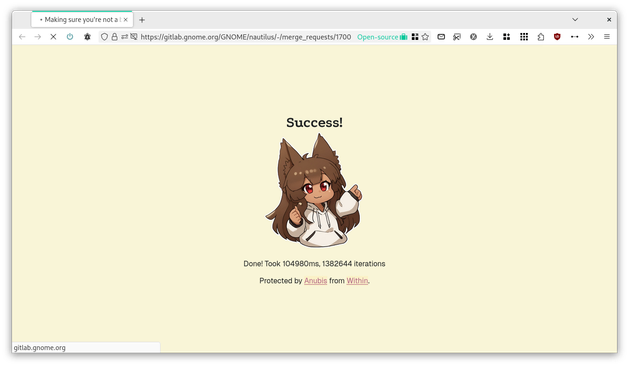
Task: Click the two-dot connector toolbar icon
Action: (x=574, y=37)
